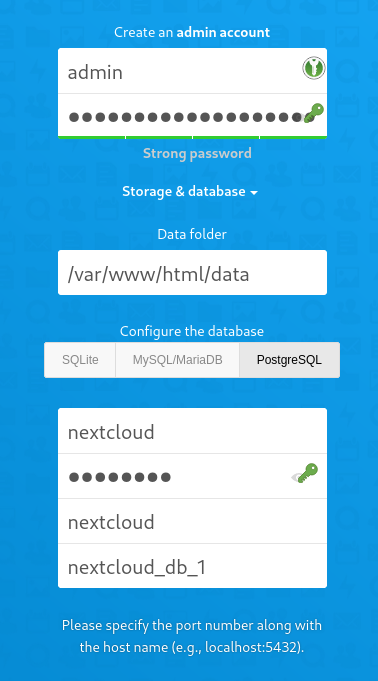Focus the database password field

pos(192,476)
